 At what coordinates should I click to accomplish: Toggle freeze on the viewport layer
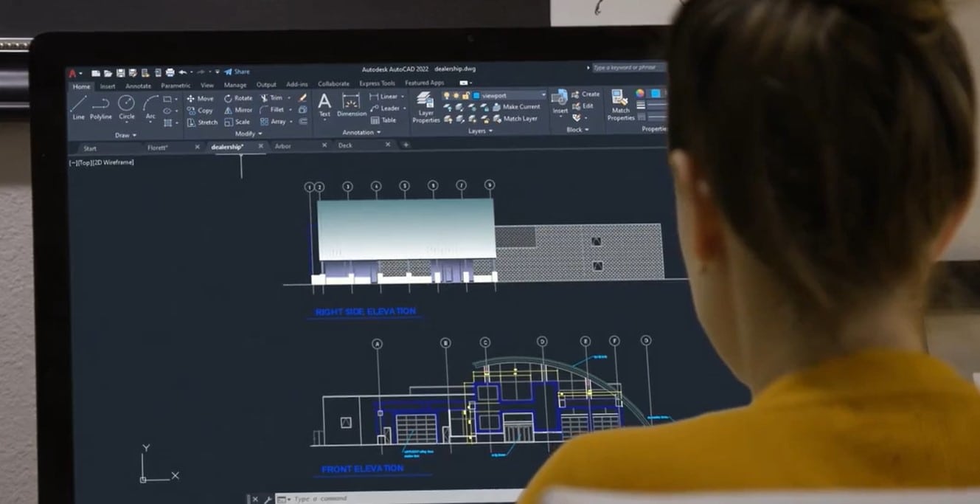455,95
